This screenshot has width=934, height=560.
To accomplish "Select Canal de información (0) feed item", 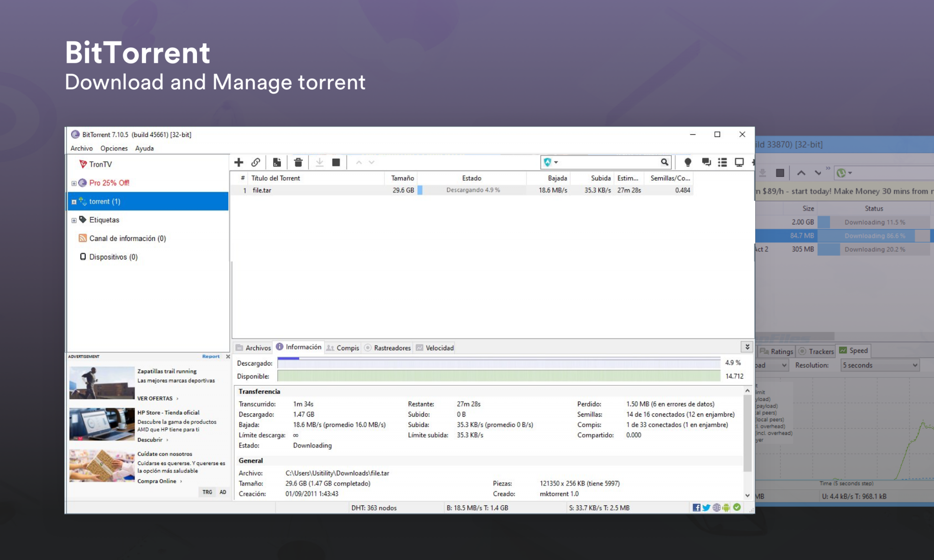I will pos(127,238).
